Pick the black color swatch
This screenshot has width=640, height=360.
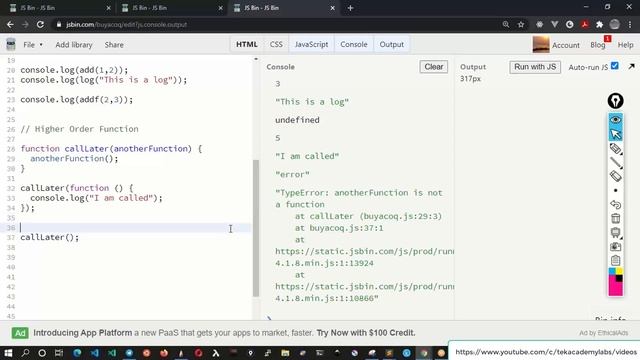click(619, 278)
